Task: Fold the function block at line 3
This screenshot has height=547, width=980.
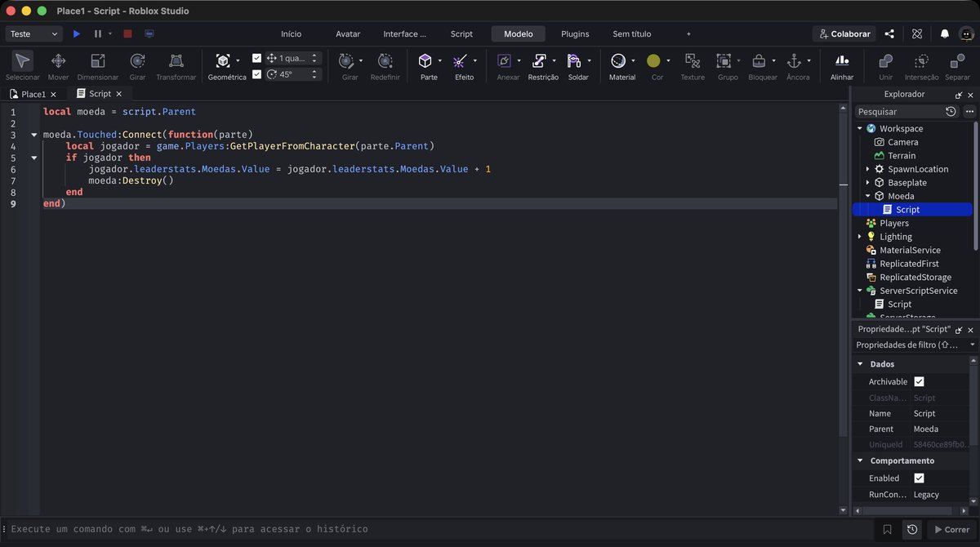Action: click(33, 135)
